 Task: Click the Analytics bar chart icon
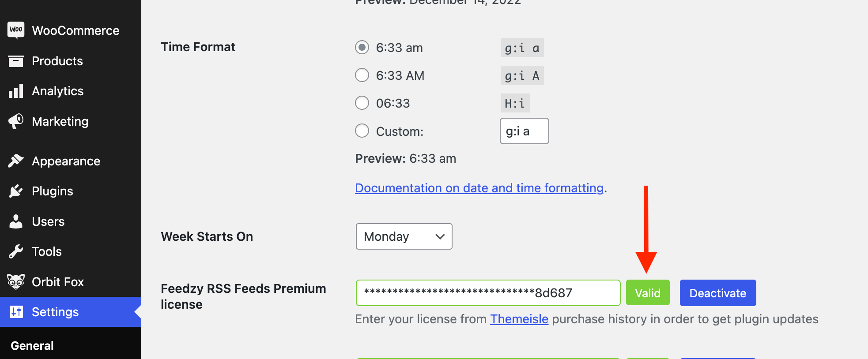pyautogui.click(x=16, y=91)
